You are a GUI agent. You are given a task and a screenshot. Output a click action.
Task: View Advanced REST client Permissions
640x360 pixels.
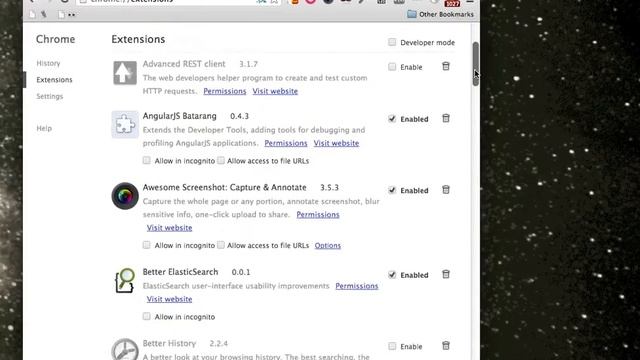(225, 91)
